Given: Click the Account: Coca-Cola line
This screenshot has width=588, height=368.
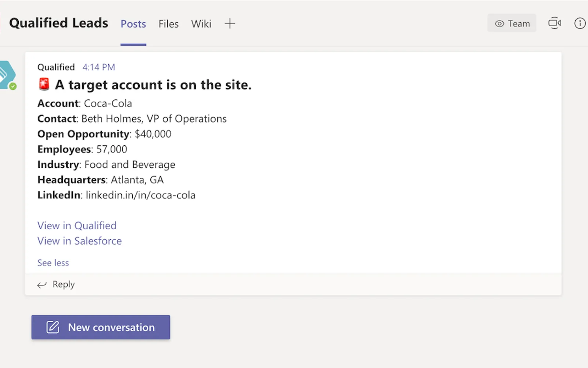Looking at the screenshot, I should tap(85, 103).
